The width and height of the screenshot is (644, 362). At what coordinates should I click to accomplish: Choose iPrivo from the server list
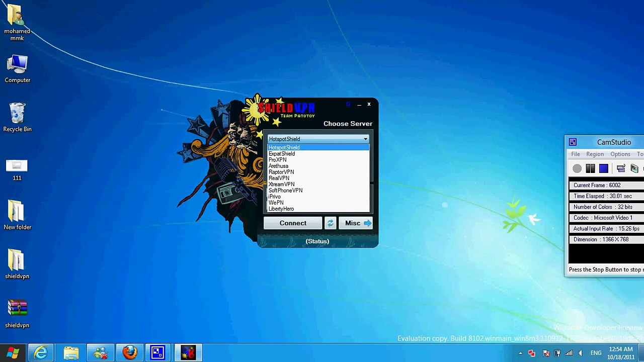coord(318,197)
